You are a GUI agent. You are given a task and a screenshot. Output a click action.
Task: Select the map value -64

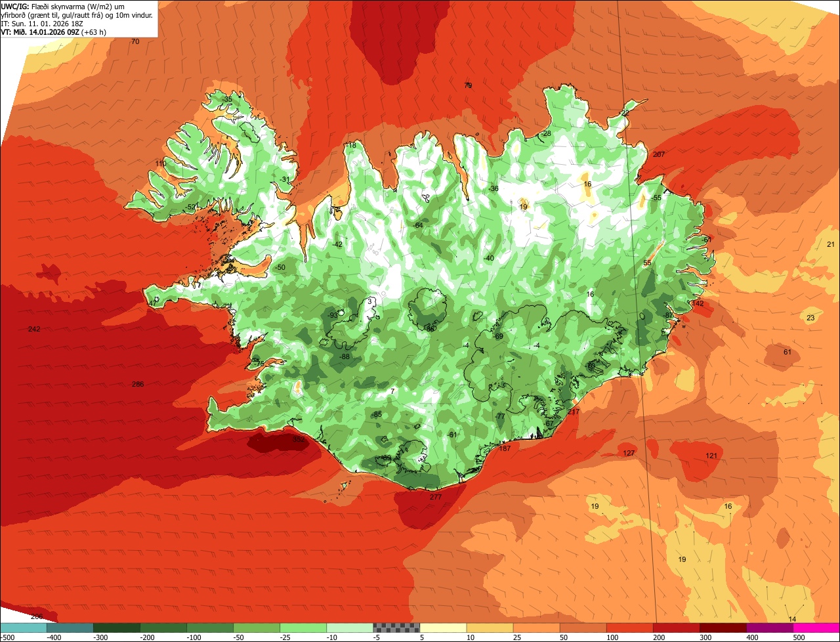(x=418, y=225)
